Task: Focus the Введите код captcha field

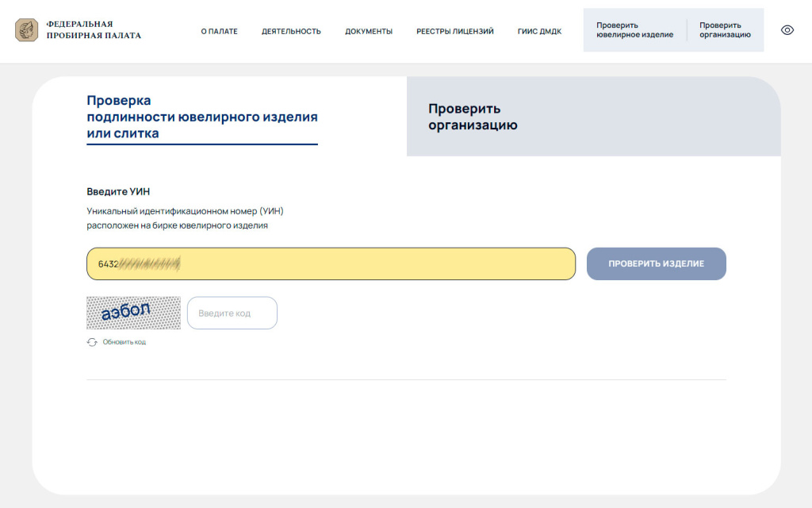Action: [x=232, y=313]
